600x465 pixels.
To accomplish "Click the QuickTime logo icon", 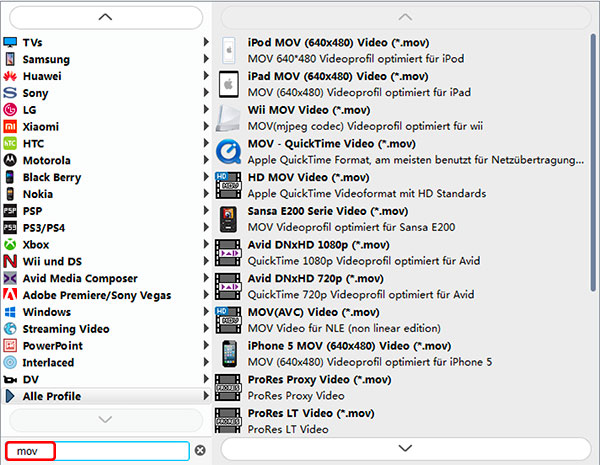I will pyautogui.click(x=228, y=152).
